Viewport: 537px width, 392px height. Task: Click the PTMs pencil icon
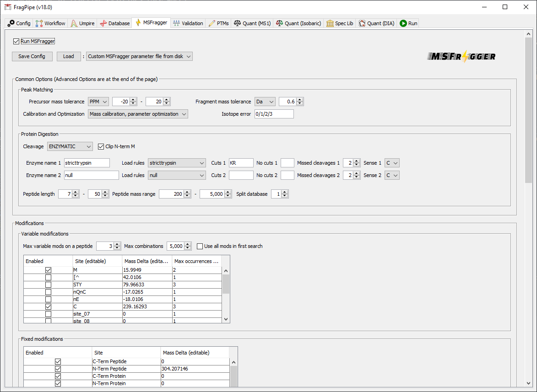(212, 23)
